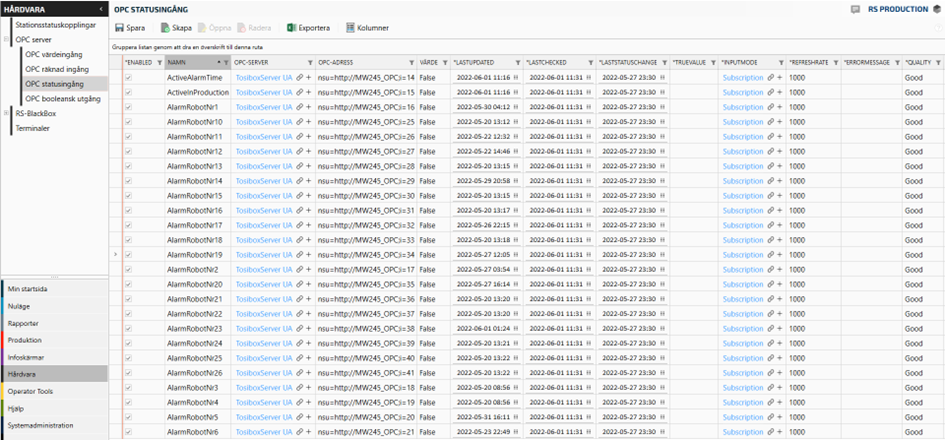Viewport: 945px width, 440px height.
Task: Click the Exportera Excel icon
Action: point(292,28)
